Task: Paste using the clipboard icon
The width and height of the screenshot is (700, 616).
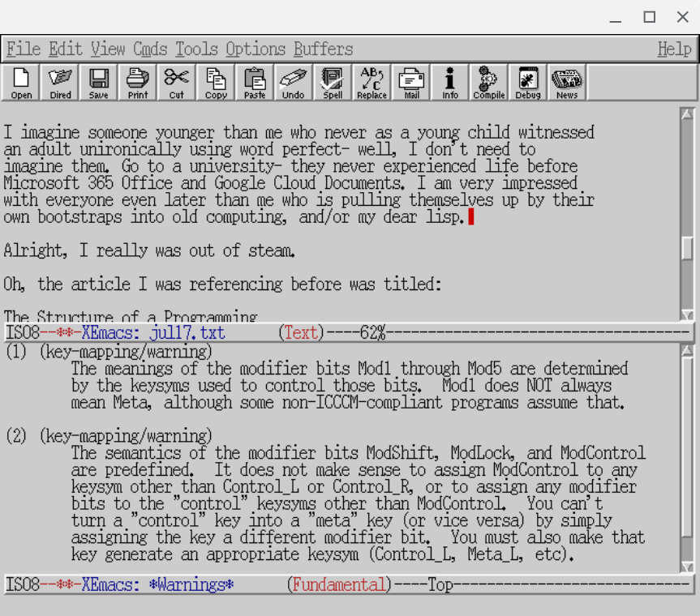Action: (255, 83)
